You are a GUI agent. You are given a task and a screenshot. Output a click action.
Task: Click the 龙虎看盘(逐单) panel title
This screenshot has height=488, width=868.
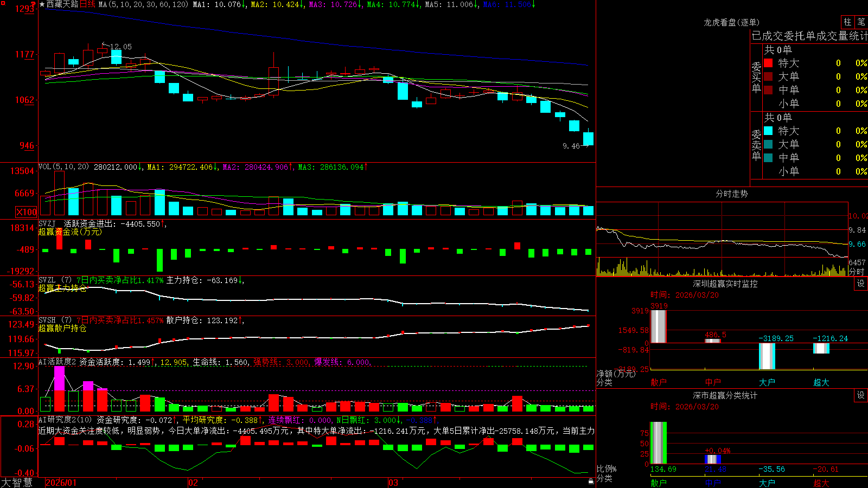[731, 22]
